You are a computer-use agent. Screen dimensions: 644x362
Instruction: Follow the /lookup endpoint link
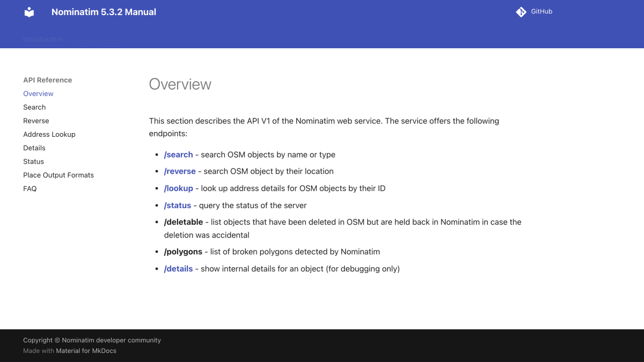click(178, 188)
